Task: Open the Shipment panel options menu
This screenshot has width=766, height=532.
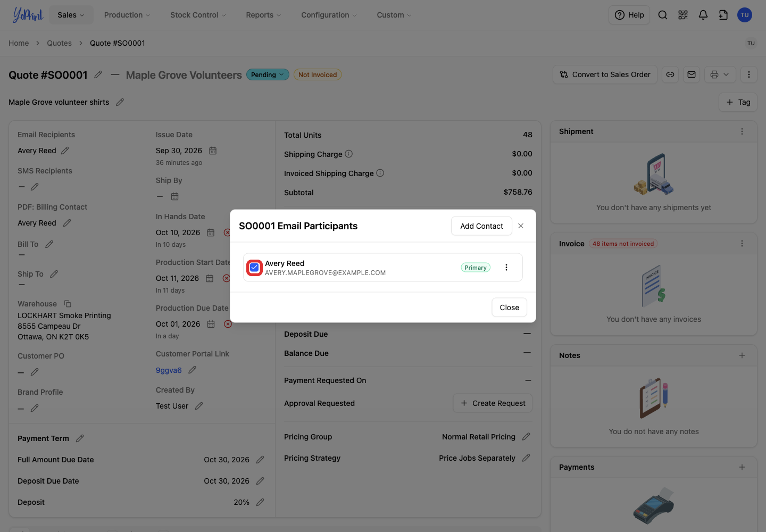Action: pos(742,131)
